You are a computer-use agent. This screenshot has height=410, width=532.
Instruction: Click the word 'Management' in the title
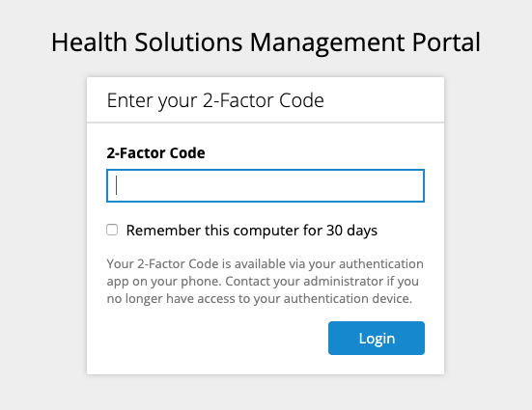[x=327, y=42]
